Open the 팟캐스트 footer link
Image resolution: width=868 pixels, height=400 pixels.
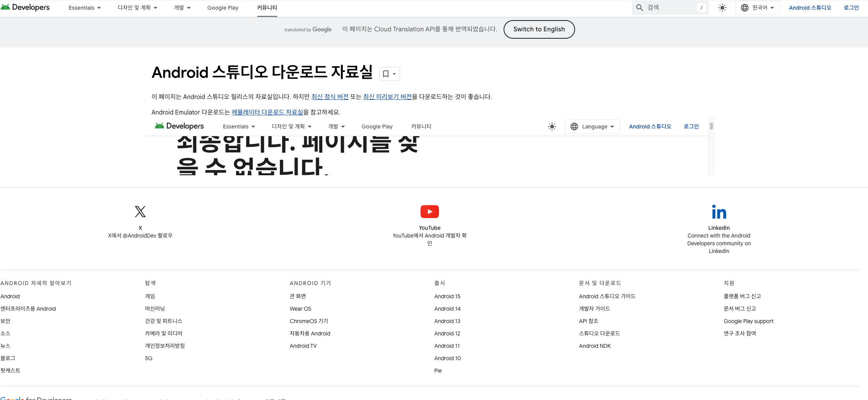coord(10,371)
